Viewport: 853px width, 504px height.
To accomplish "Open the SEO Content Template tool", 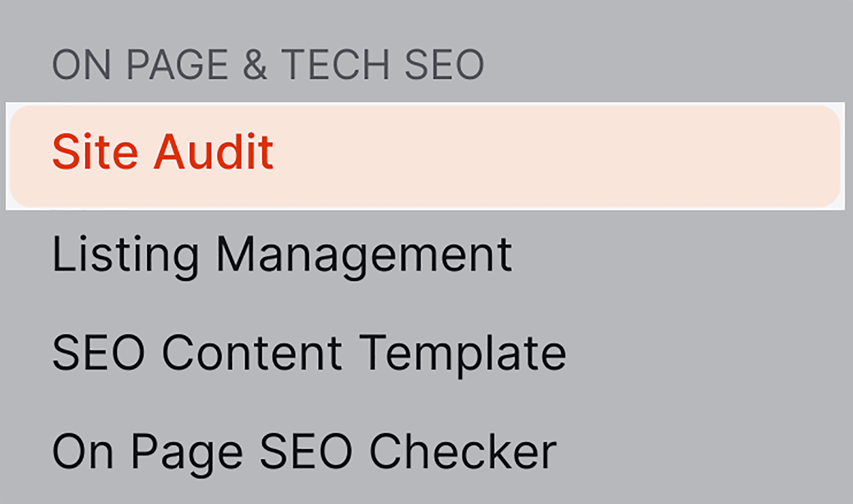I will (309, 353).
